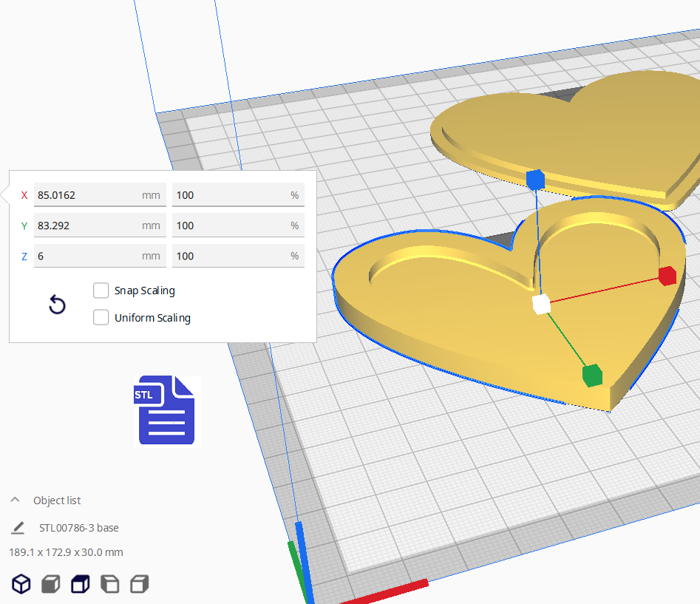This screenshot has width=700, height=604.
Task: Click the reset scale arrow icon
Action: coord(57,305)
